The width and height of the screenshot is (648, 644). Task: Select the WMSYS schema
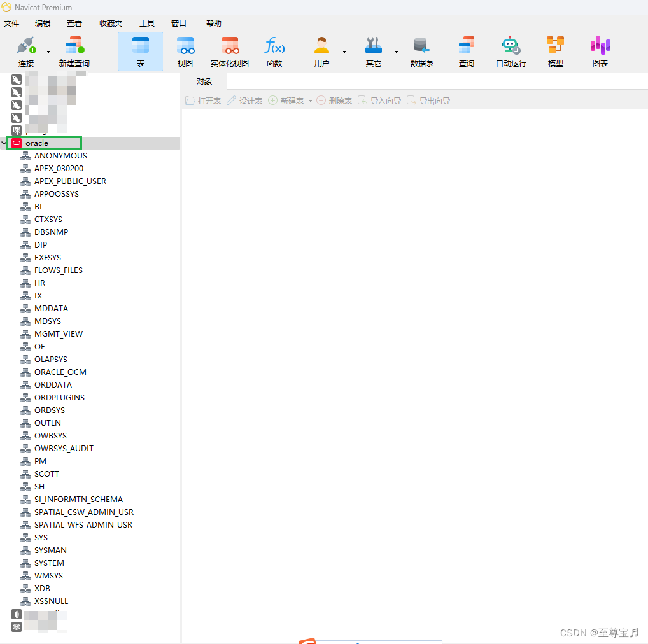click(x=49, y=576)
